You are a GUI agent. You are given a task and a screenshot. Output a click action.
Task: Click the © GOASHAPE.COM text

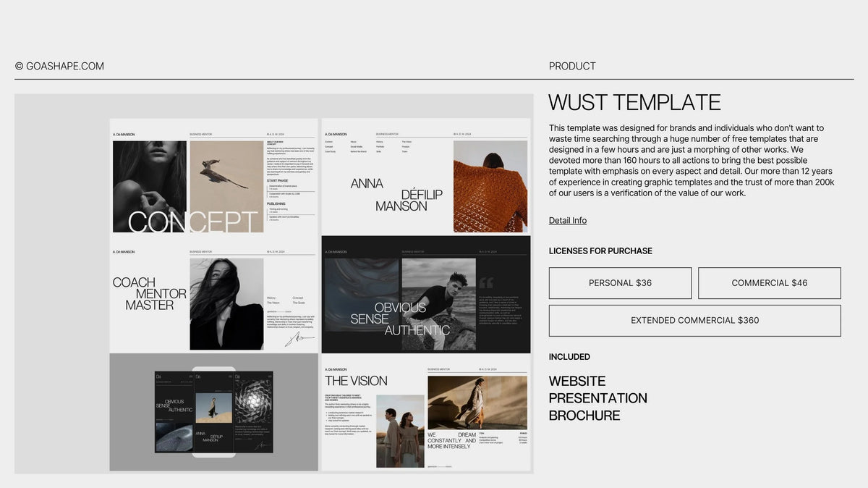point(59,66)
